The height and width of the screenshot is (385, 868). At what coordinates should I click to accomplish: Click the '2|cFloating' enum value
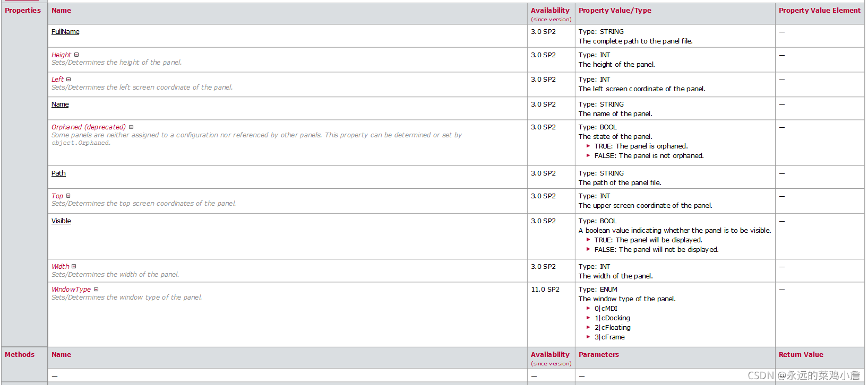coord(613,328)
